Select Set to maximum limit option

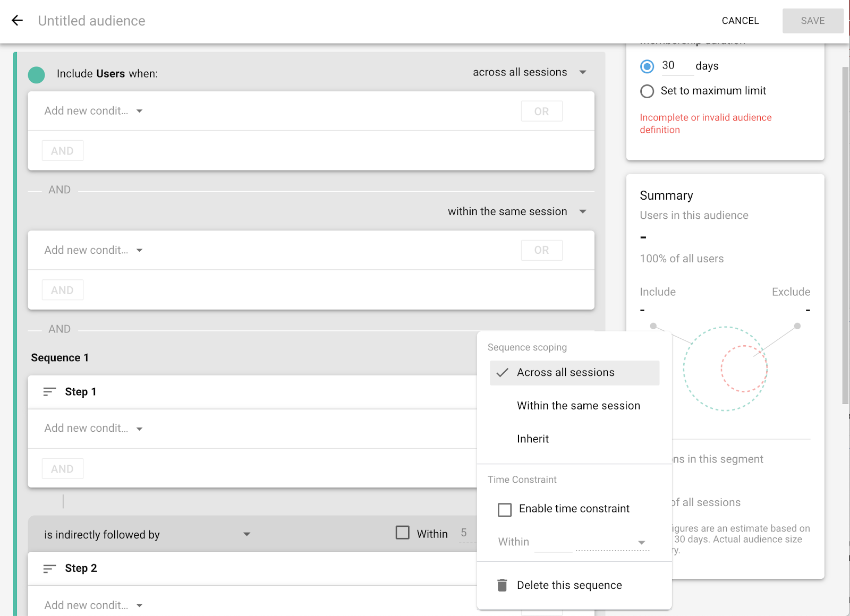pyautogui.click(x=647, y=91)
